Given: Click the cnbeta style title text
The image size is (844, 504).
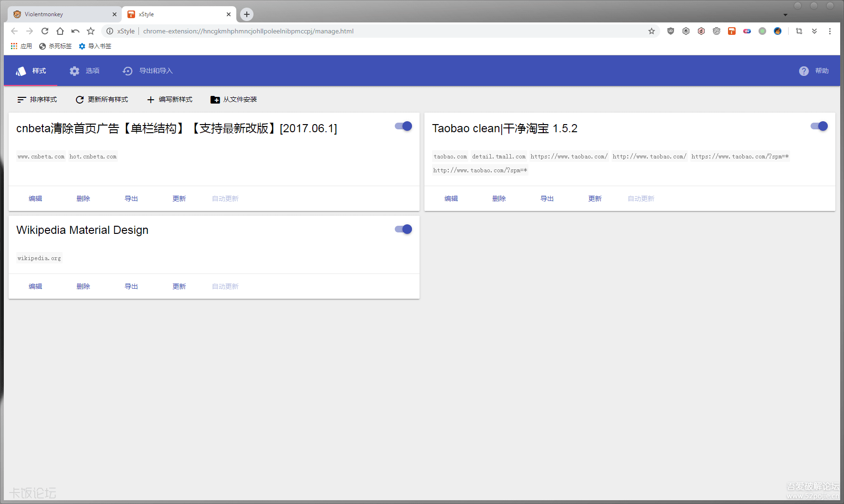Looking at the screenshot, I should (x=177, y=128).
